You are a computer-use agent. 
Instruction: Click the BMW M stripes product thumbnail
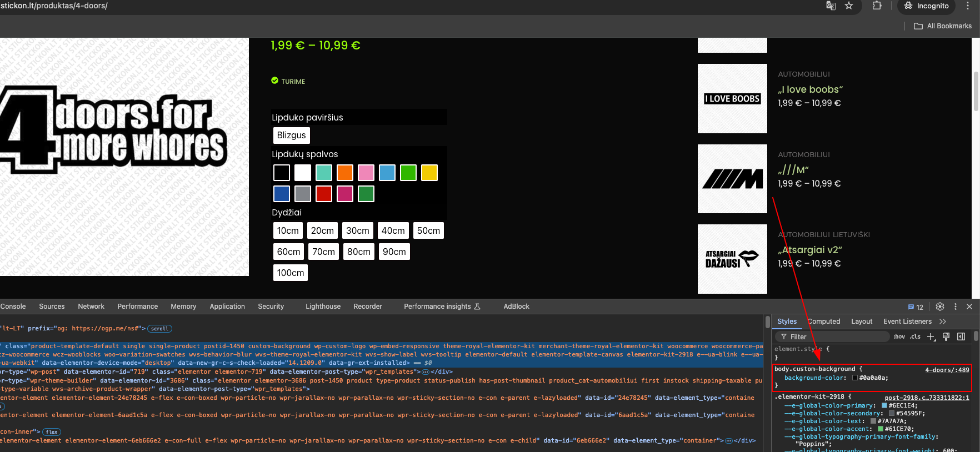click(732, 179)
